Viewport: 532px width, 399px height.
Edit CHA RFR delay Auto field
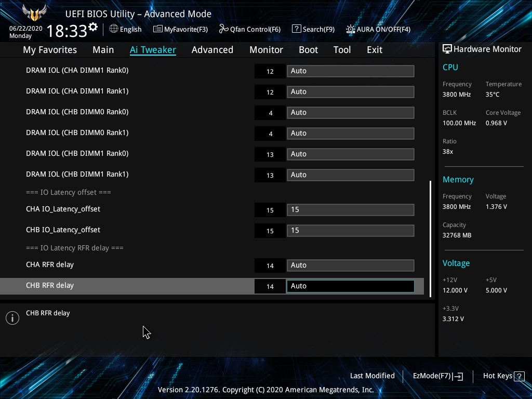tap(351, 265)
